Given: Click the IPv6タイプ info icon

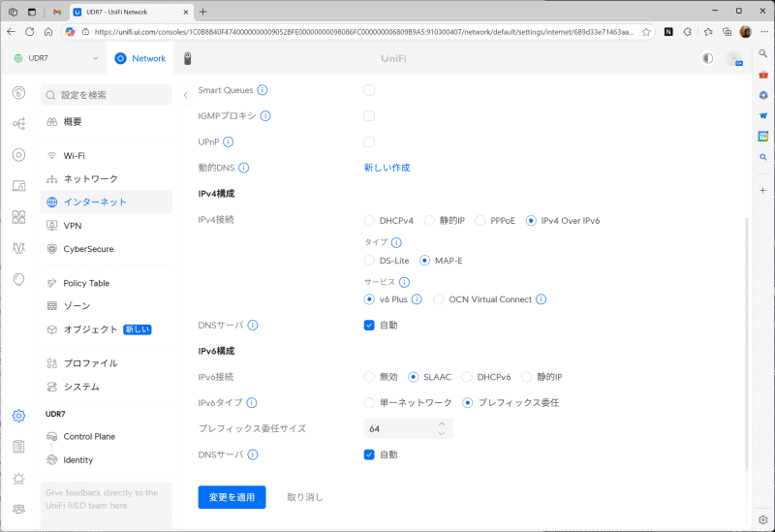Looking at the screenshot, I should [x=252, y=403].
